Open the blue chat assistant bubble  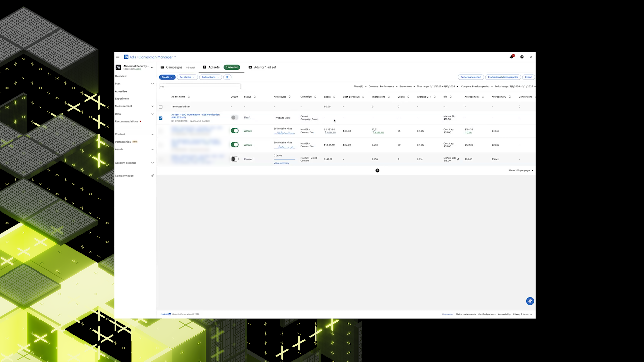530,301
